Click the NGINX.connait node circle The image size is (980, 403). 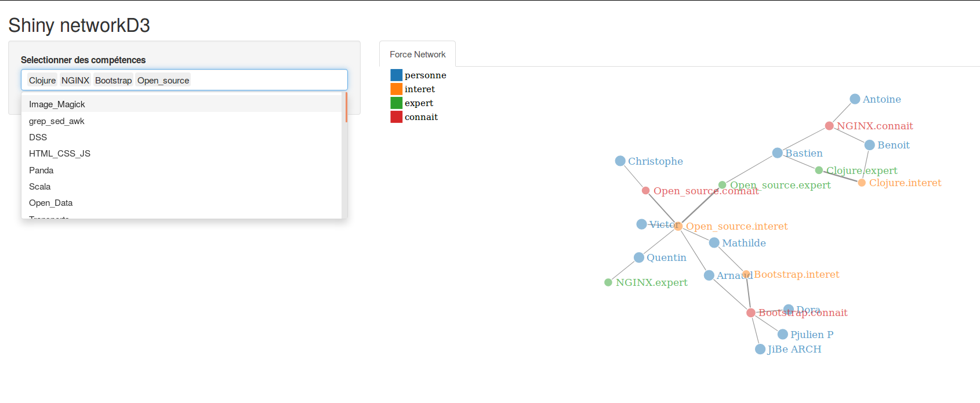coord(829,126)
